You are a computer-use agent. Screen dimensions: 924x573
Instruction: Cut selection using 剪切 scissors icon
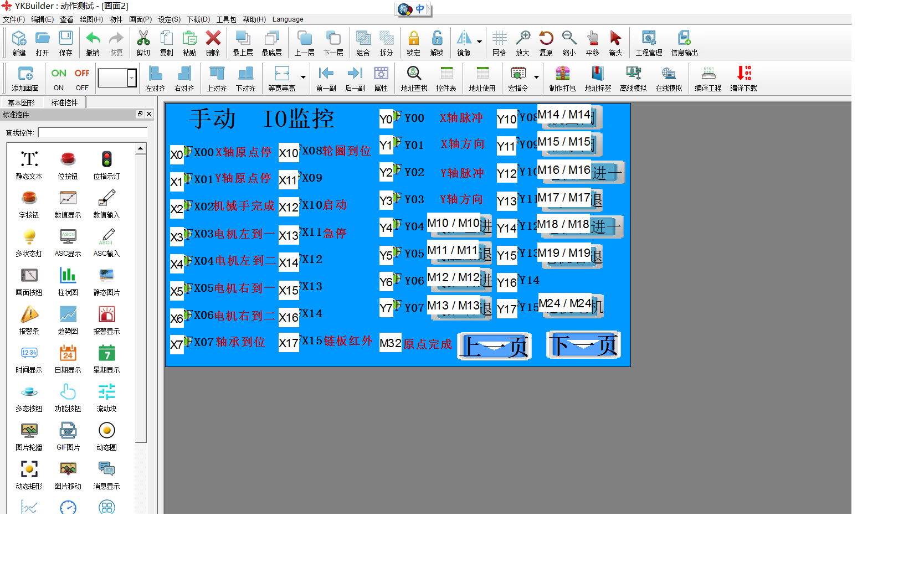(x=143, y=43)
